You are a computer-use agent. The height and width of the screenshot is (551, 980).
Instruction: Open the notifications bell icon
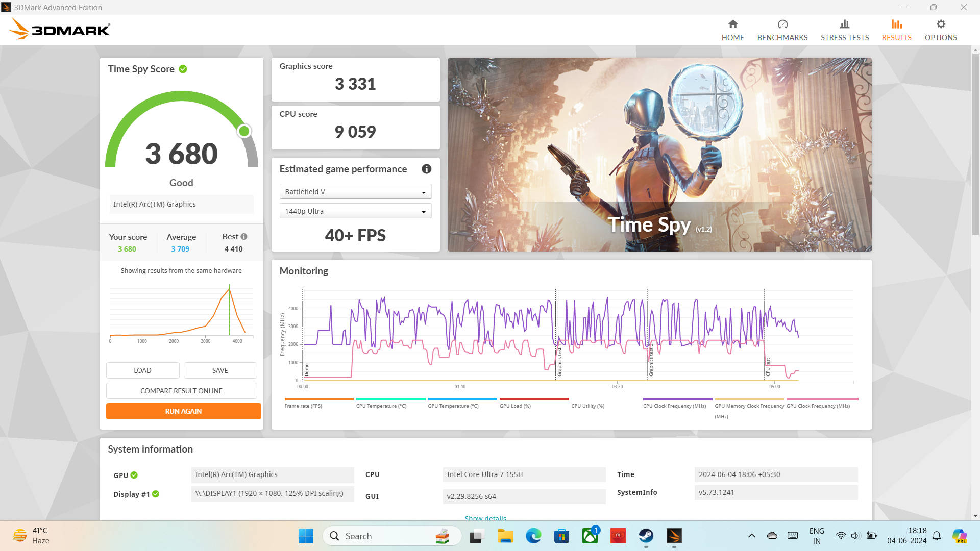(937, 536)
